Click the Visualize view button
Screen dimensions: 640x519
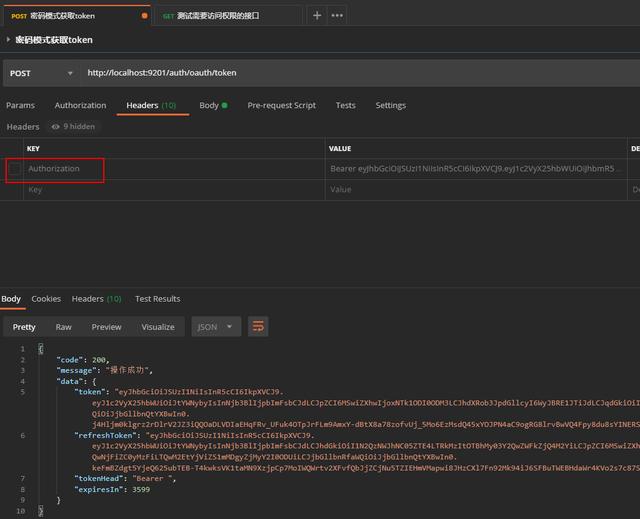point(158,327)
